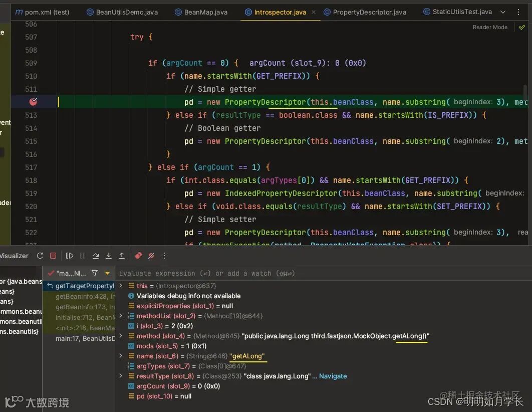Click the Step Over icon
The height and width of the screenshot is (412, 532).
(96, 256)
